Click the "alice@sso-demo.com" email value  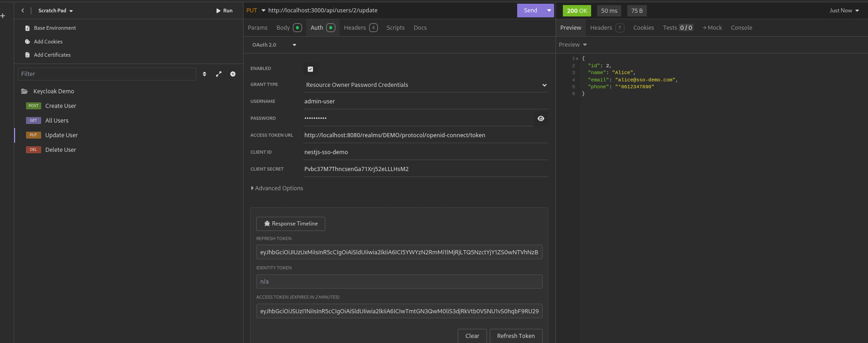pyautogui.click(x=645, y=80)
